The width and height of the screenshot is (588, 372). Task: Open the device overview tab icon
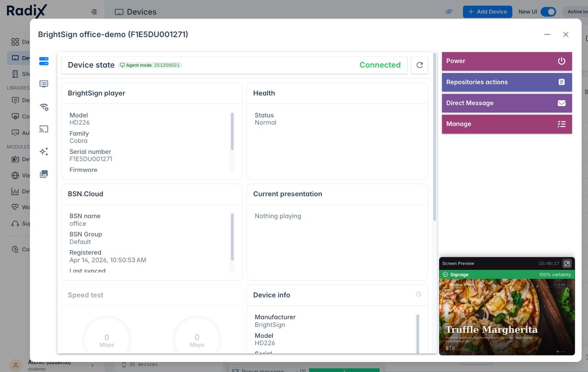pyautogui.click(x=44, y=61)
